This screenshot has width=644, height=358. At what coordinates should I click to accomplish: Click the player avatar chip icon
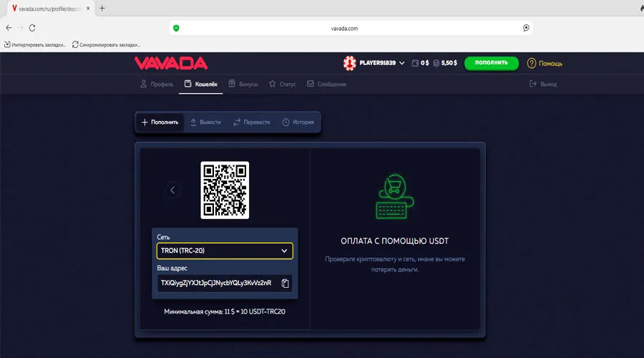(x=349, y=63)
